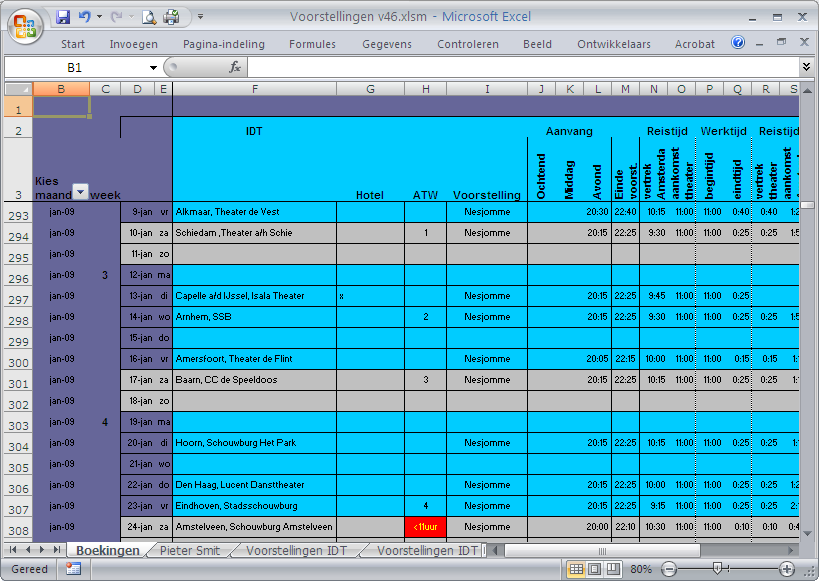
Task: Select cell 'Alkmaar, Theater de Vest'
Action: coord(254,212)
